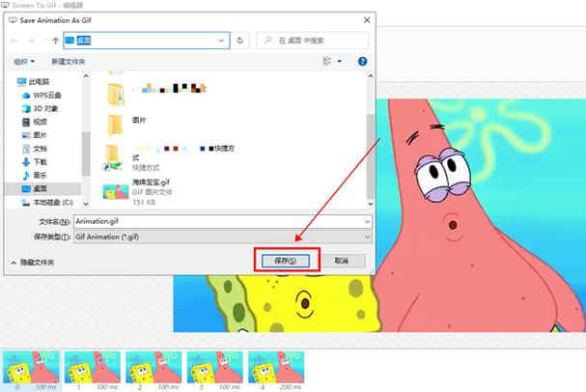Click the file list scroll up arrow

(x=371, y=76)
